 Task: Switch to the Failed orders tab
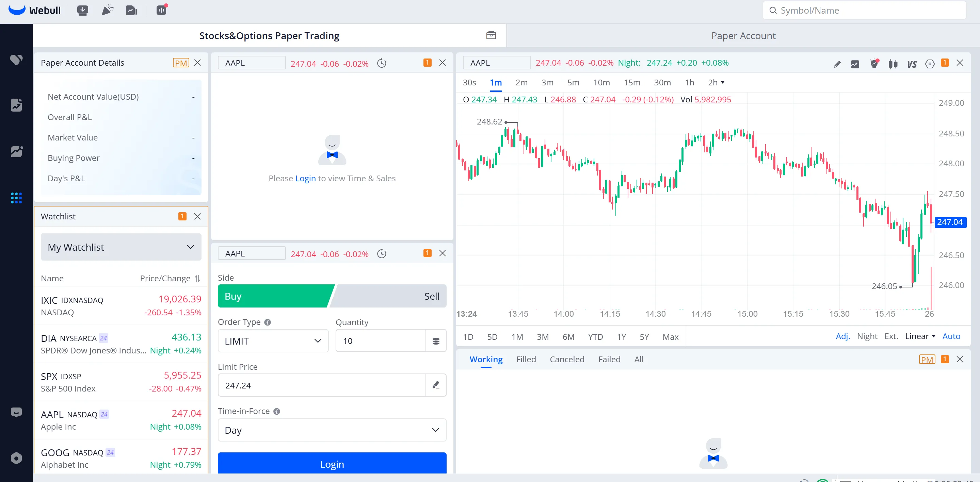point(609,359)
